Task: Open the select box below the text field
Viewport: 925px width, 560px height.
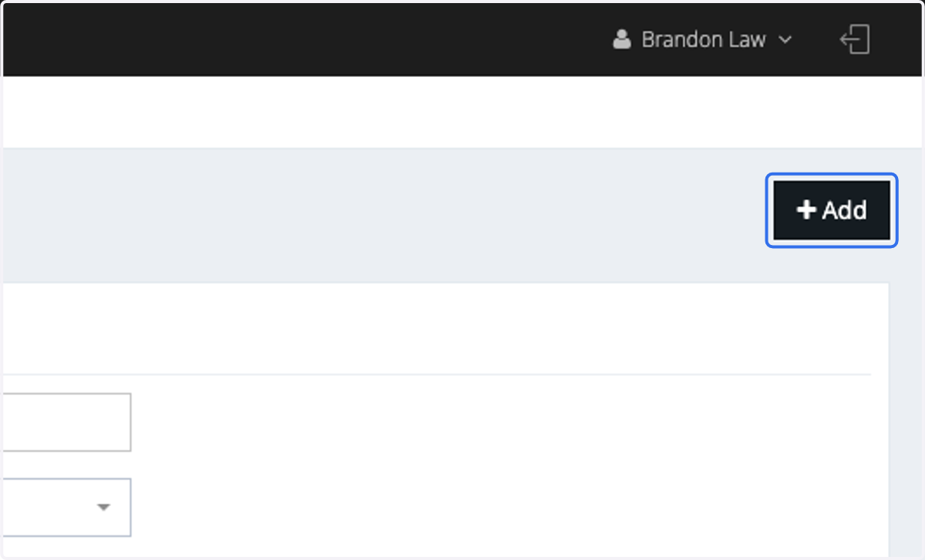Action: coord(66,507)
